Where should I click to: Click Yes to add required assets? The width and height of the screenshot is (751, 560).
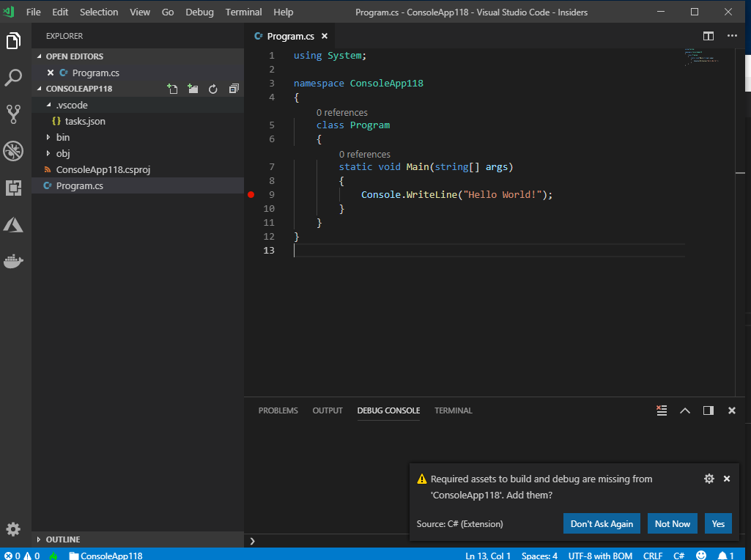pyautogui.click(x=718, y=523)
